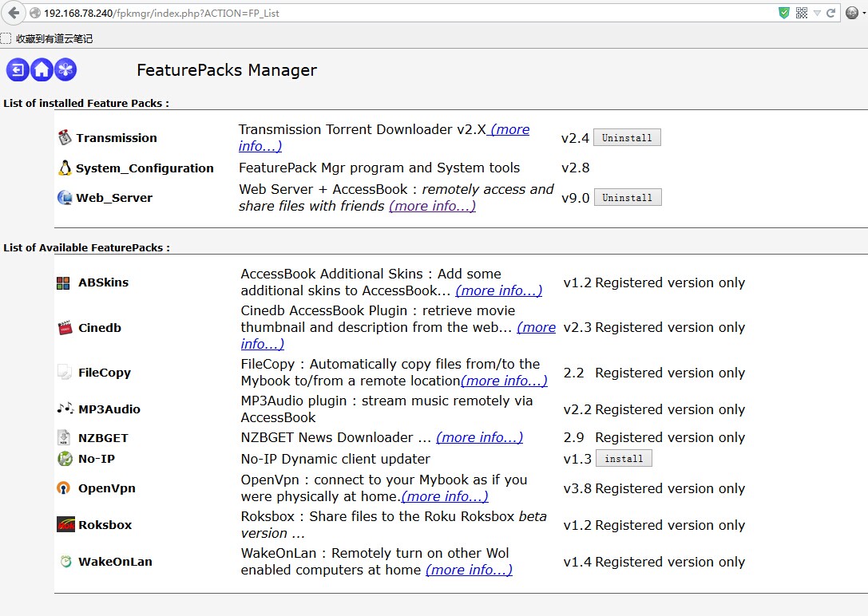The width and height of the screenshot is (868, 616).
Task: Click the Transmission feature pack icon
Action: tap(65, 137)
